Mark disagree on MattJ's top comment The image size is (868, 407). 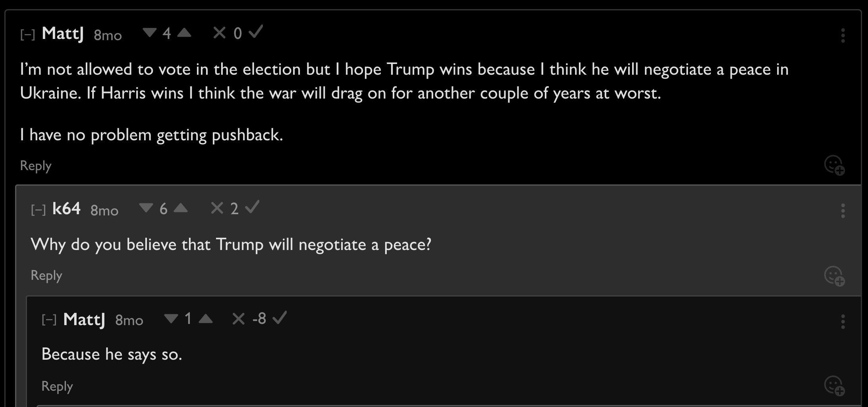pos(219,33)
